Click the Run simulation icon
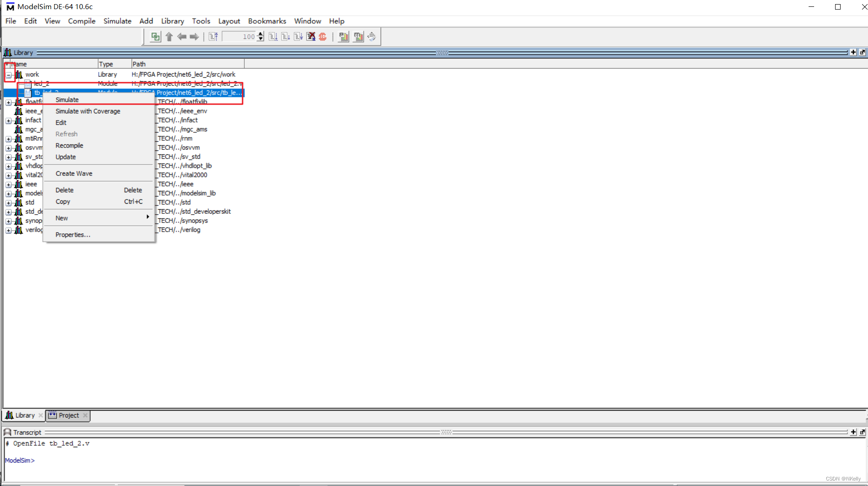Image resolution: width=868 pixels, height=486 pixels. tap(273, 37)
